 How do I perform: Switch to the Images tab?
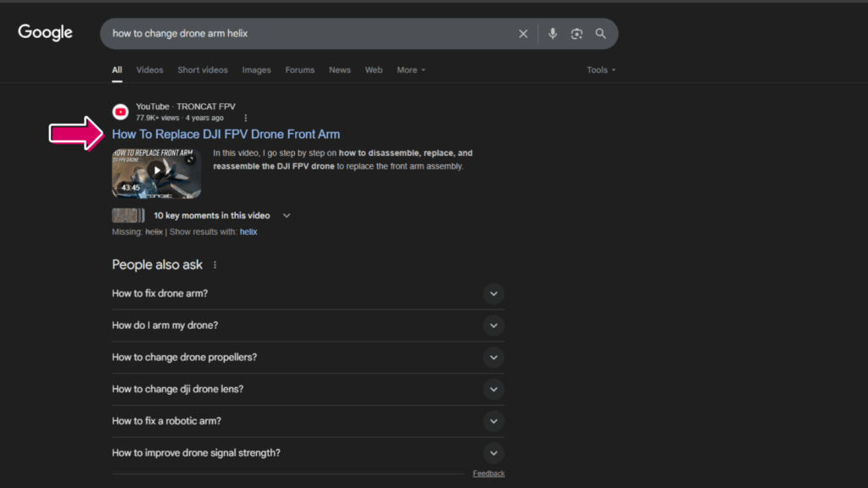coord(256,70)
